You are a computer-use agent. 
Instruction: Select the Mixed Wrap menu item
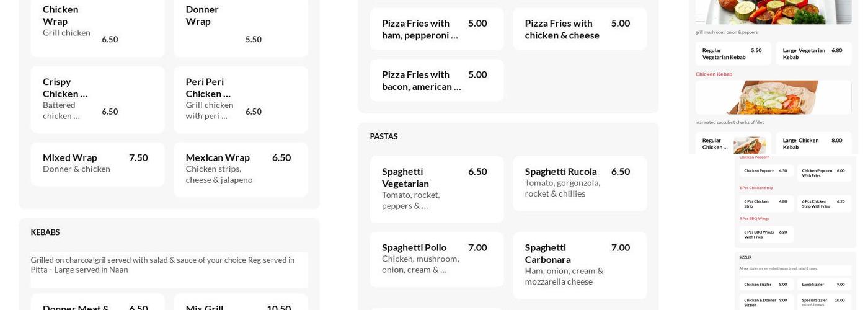(x=97, y=164)
